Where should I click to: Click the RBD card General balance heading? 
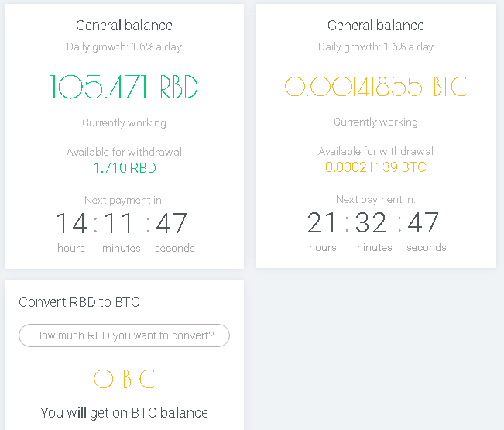pos(124,26)
